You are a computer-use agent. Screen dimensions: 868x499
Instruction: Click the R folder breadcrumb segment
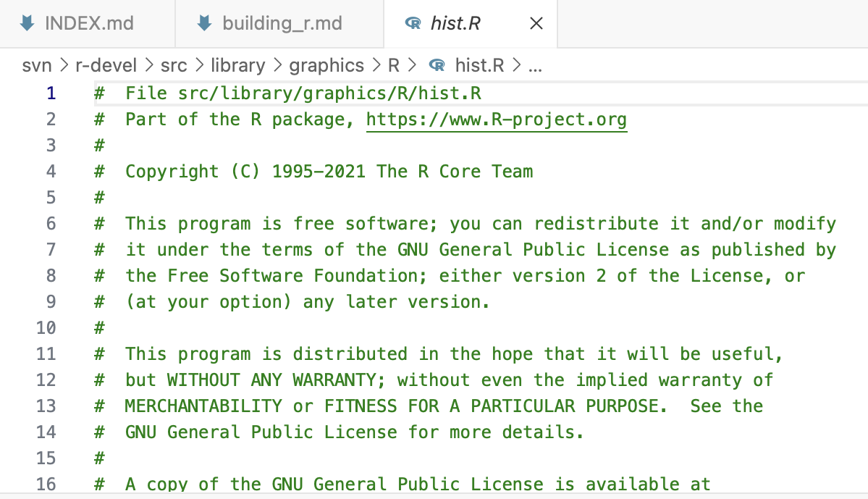[394, 66]
